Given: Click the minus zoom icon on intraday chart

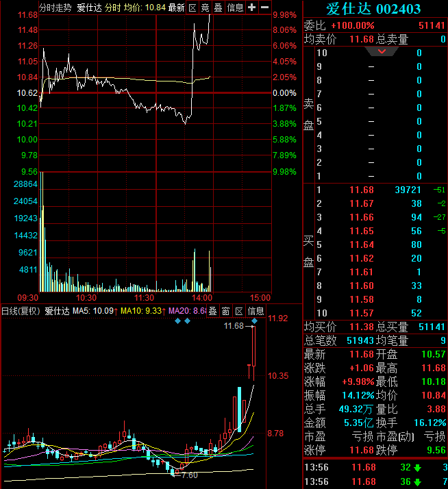Looking at the screenshot, I should tap(264, 7).
